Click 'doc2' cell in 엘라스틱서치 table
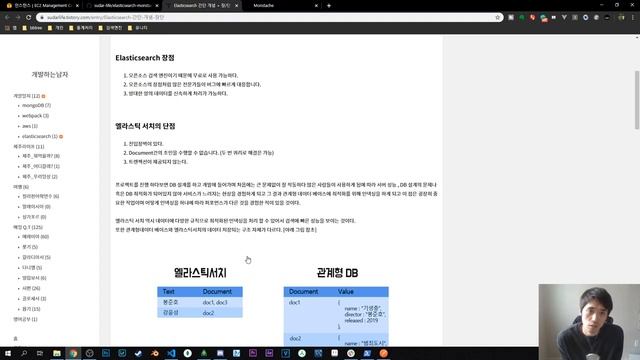This screenshot has width=640, height=360. [x=208, y=313]
